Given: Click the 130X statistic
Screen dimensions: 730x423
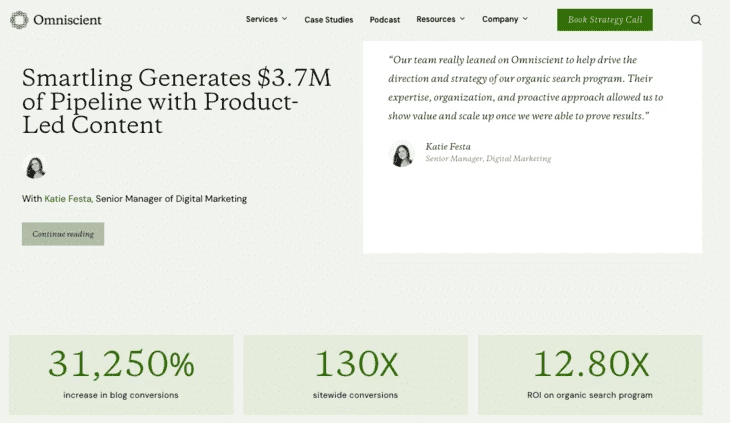Looking at the screenshot, I should point(356,363).
